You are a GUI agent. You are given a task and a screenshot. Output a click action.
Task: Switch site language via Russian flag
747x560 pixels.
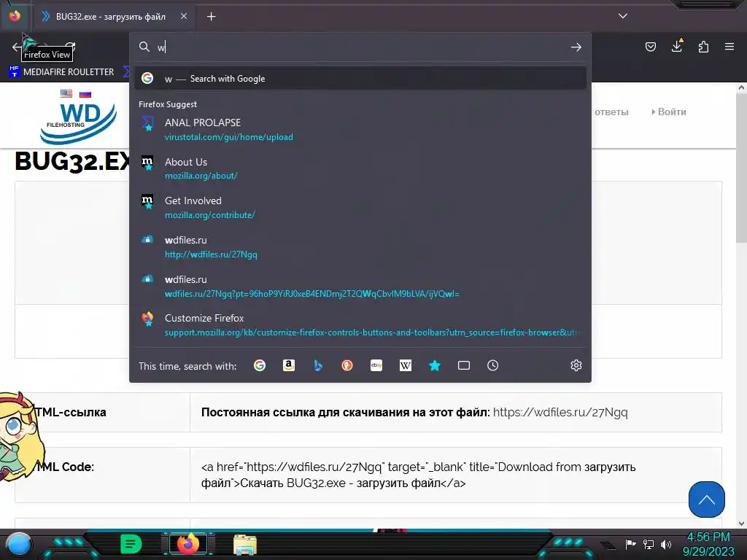click(x=85, y=93)
